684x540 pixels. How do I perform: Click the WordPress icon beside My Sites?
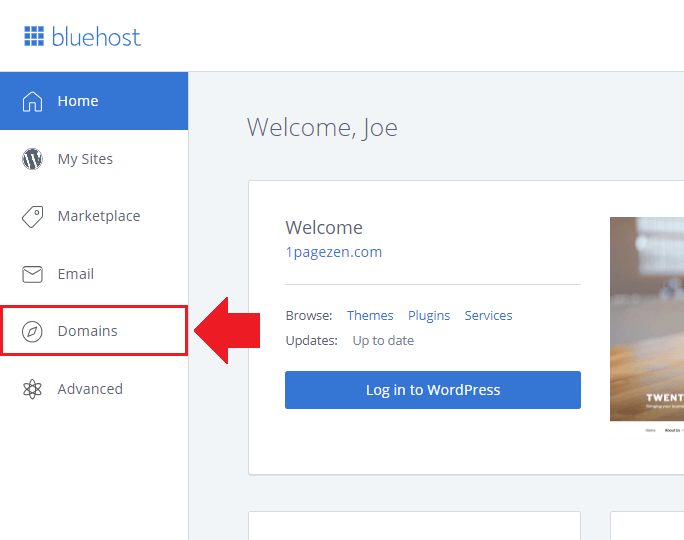tap(32, 159)
